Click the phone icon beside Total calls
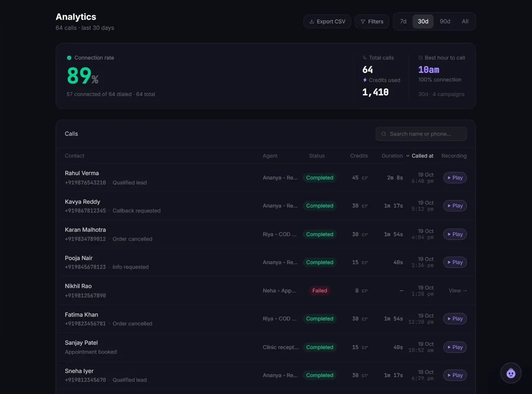 click(365, 58)
